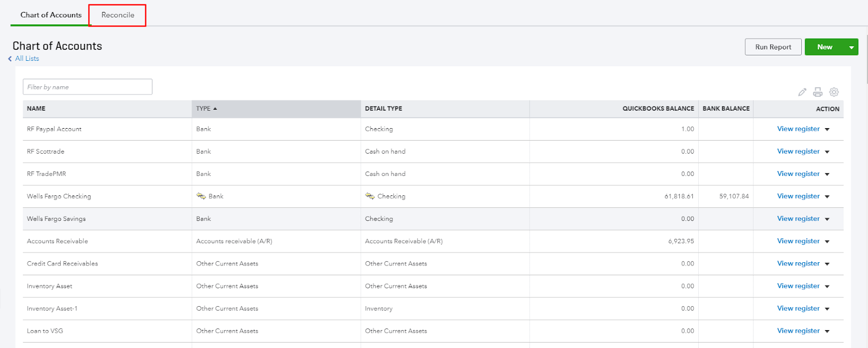Viewport: 868px width, 348px height.
Task: Click the printer icon above the table
Action: pos(818,92)
